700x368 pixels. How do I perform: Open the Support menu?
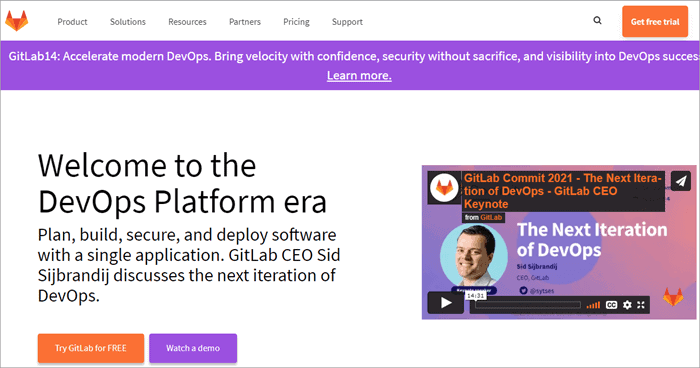coord(347,22)
